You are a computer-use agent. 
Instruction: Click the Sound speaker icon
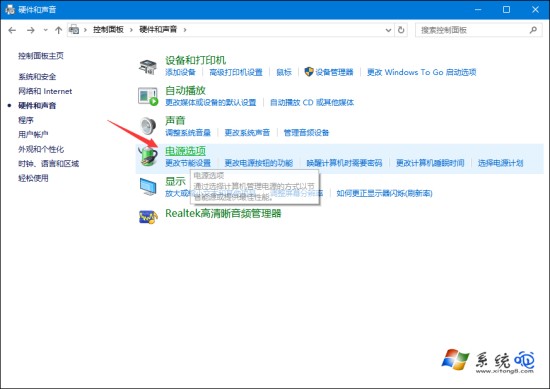tap(148, 126)
